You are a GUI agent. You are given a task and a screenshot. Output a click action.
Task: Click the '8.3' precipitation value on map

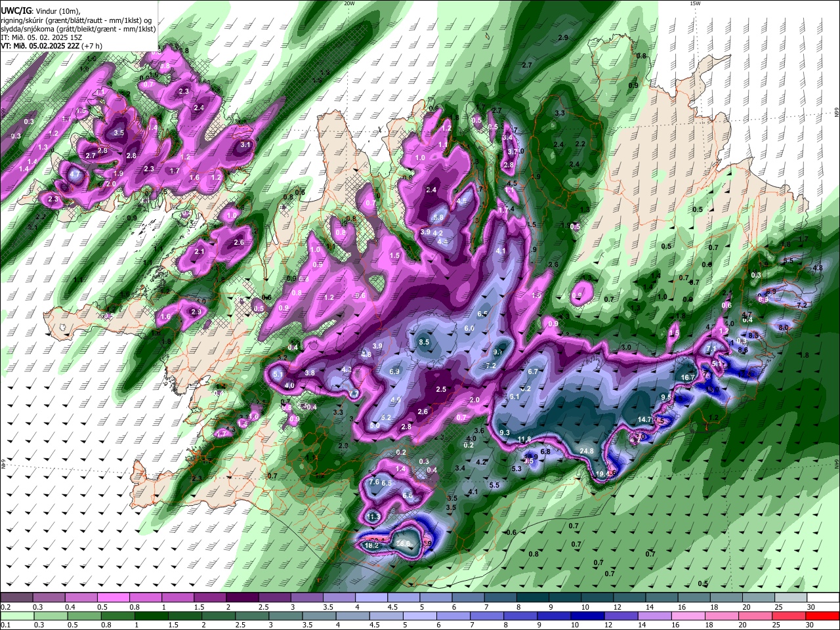[x=753, y=335]
